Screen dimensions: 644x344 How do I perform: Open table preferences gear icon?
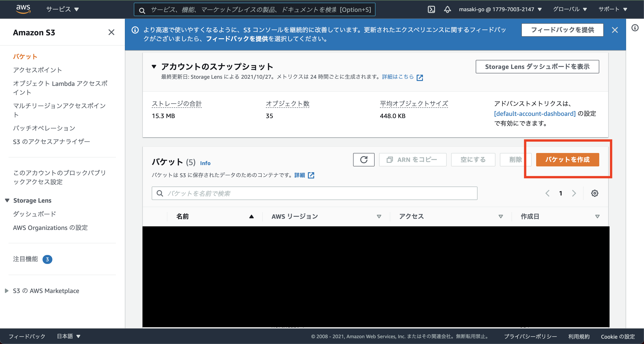coord(595,193)
